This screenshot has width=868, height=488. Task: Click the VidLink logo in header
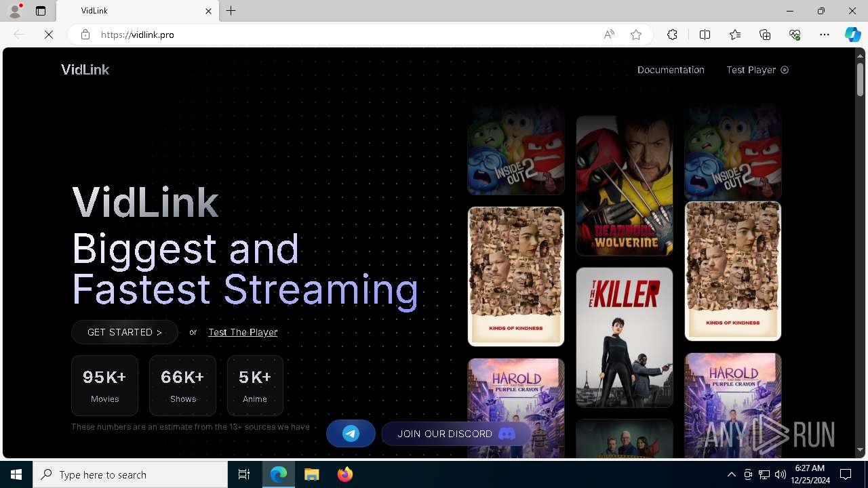[85, 69]
